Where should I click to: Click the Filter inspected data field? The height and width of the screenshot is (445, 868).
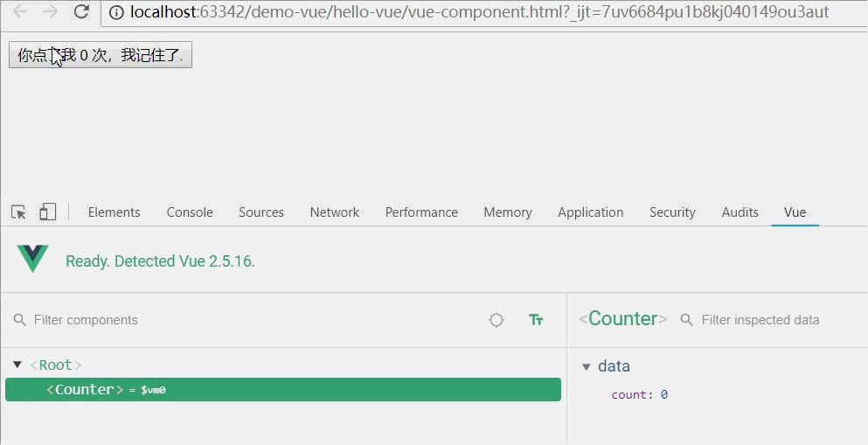pyautogui.click(x=760, y=320)
